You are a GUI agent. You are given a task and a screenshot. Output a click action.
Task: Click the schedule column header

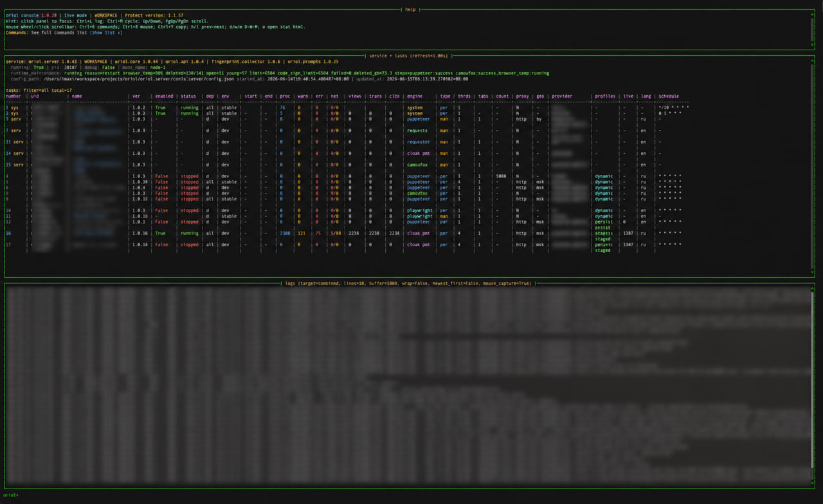[669, 96]
